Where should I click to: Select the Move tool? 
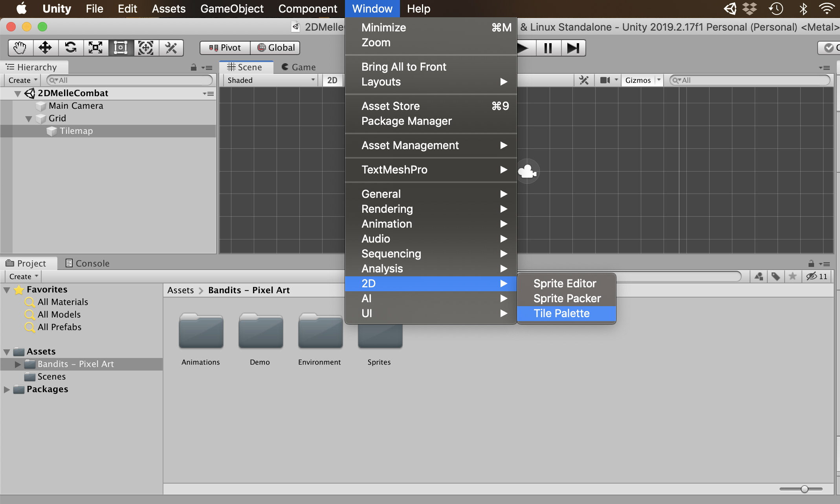[x=45, y=48]
